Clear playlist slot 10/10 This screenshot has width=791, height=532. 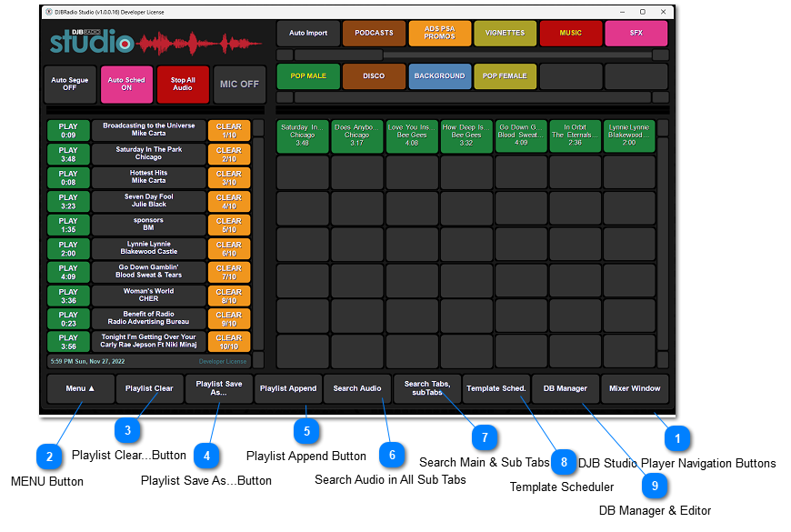click(x=229, y=342)
